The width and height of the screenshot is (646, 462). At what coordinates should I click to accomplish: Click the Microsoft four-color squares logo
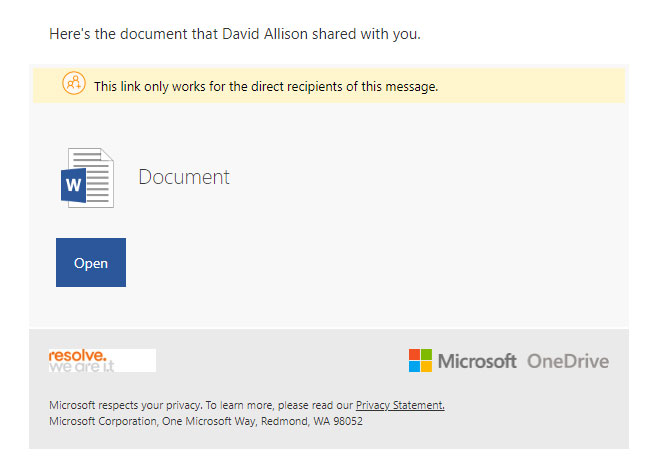tap(419, 361)
